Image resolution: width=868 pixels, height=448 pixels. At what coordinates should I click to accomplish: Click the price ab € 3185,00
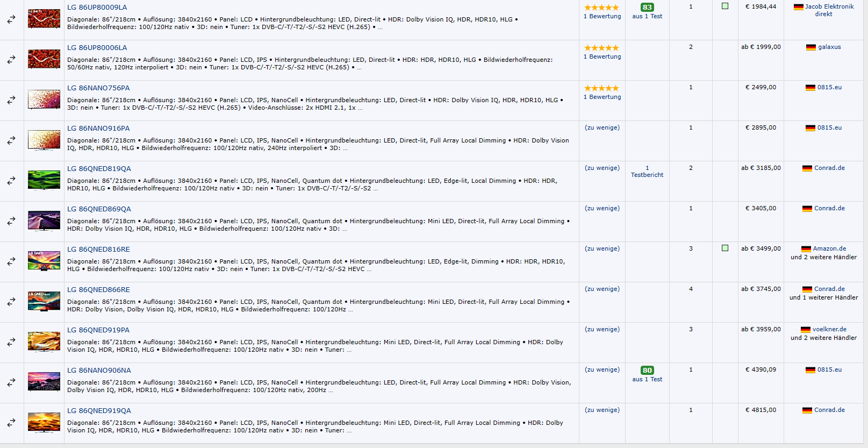point(761,168)
